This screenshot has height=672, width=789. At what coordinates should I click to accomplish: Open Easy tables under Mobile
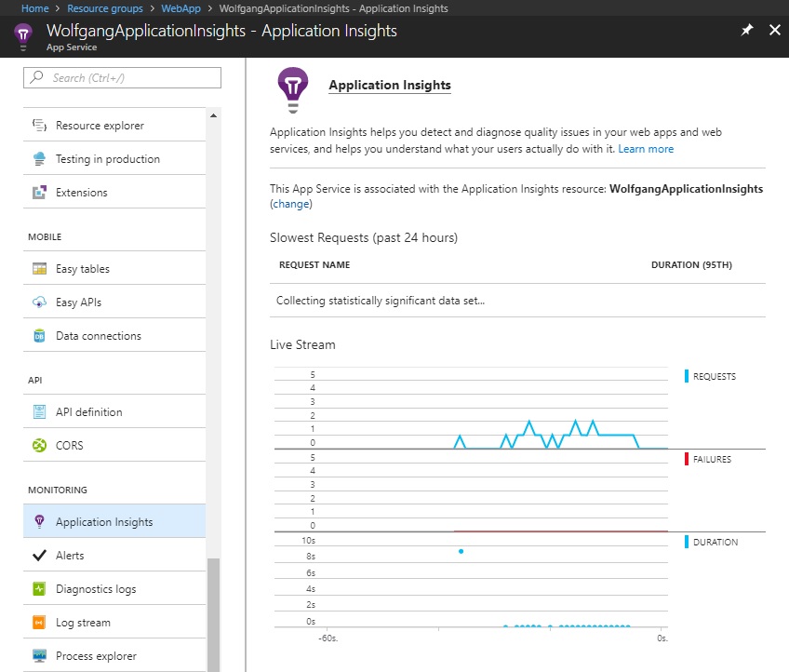[84, 268]
